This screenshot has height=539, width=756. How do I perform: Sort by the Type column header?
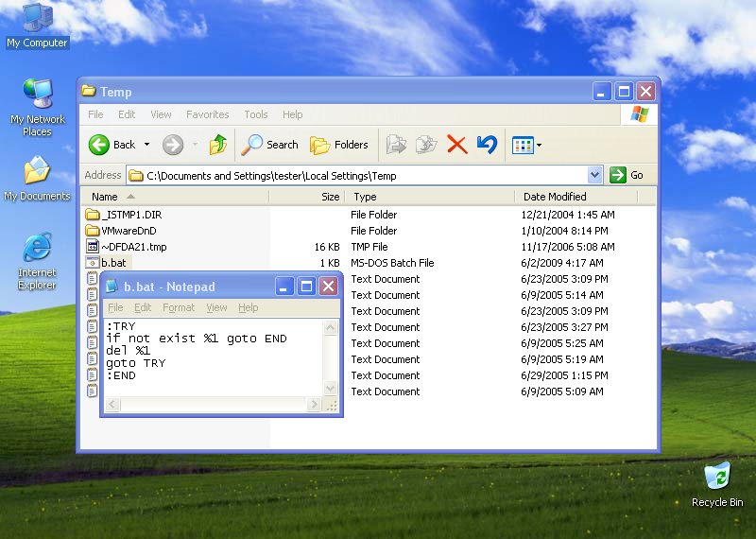(x=430, y=197)
